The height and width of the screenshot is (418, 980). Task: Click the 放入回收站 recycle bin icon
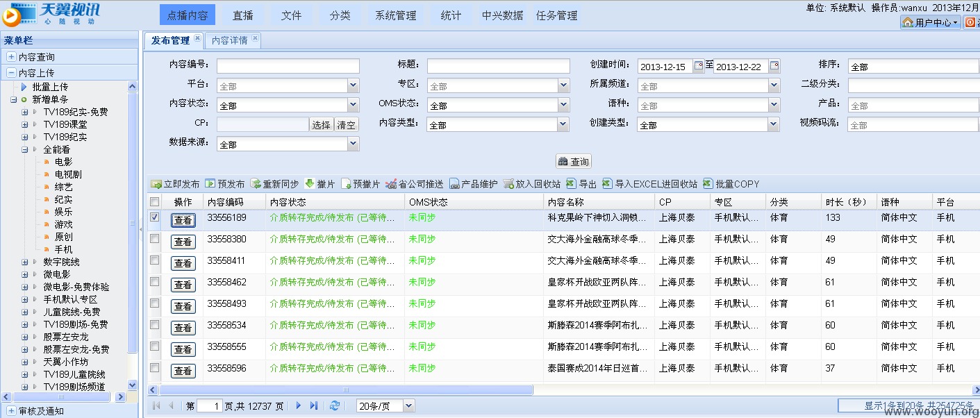(x=508, y=184)
